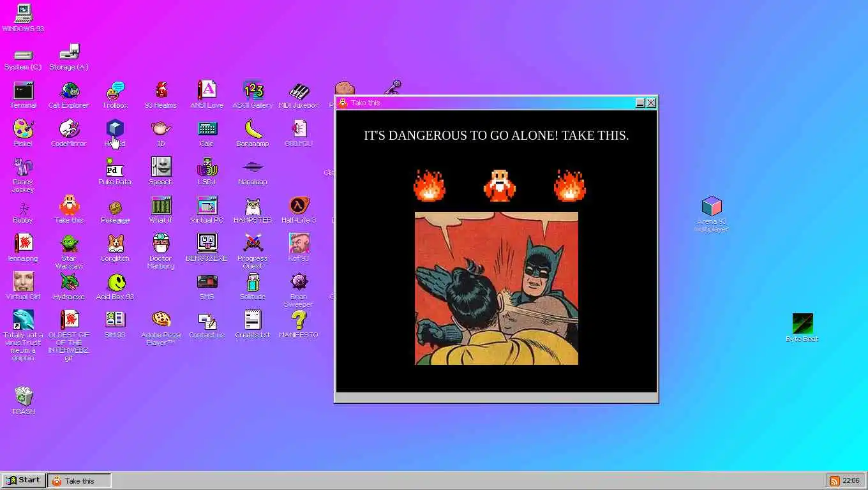
Task: Open the dolphin 'Totally not a virus' shortcut
Action: tap(23, 336)
